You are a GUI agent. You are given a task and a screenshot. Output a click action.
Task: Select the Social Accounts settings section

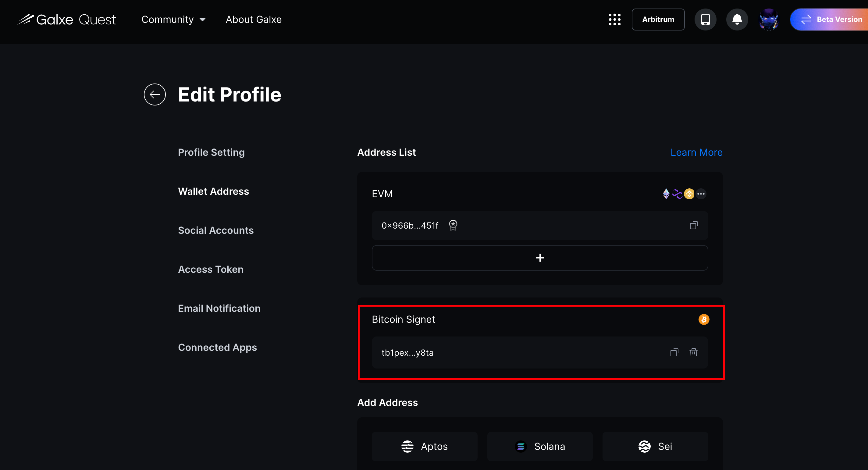point(216,230)
